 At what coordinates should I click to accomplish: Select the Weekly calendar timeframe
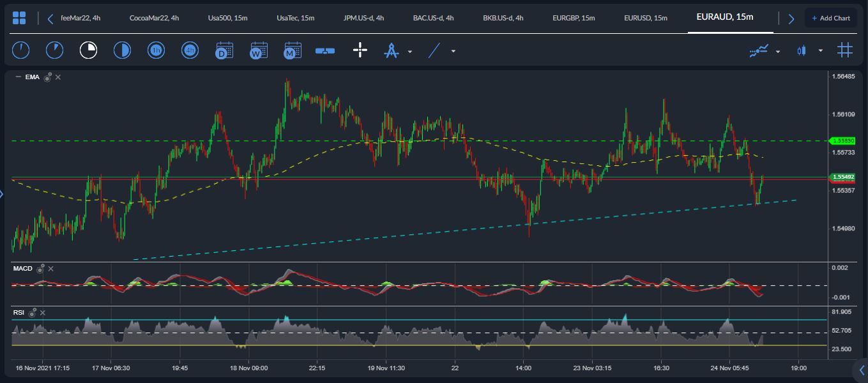click(x=258, y=50)
